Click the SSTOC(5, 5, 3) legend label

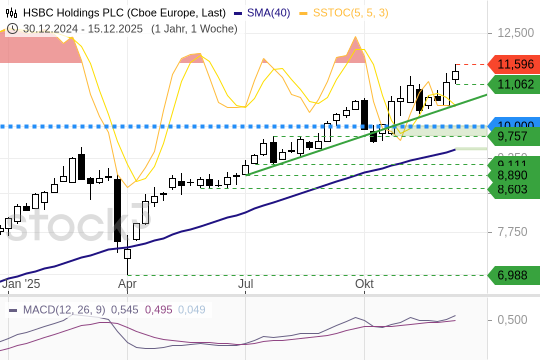(x=351, y=13)
